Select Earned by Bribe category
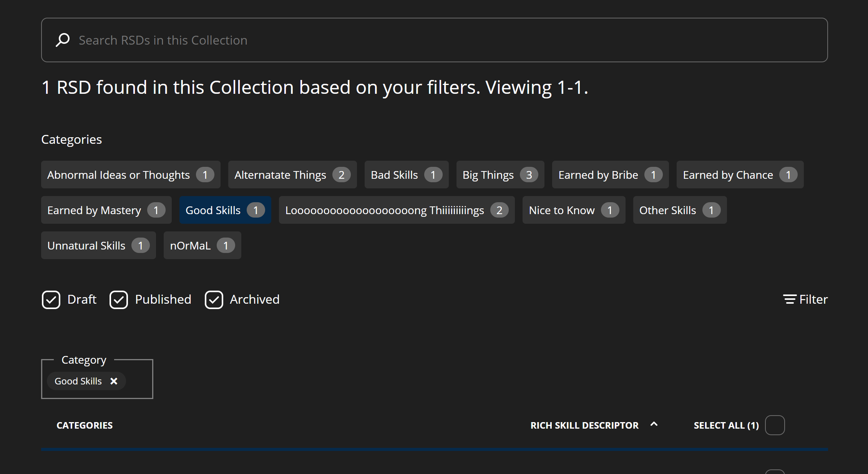Image resolution: width=868 pixels, height=474 pixels. click(610, 175)
